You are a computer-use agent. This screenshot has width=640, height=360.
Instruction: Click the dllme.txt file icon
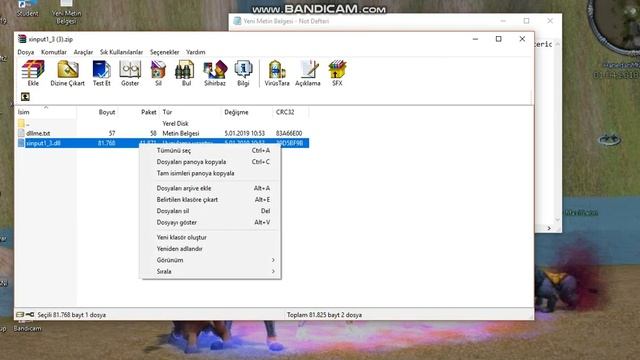click(21, 133)
